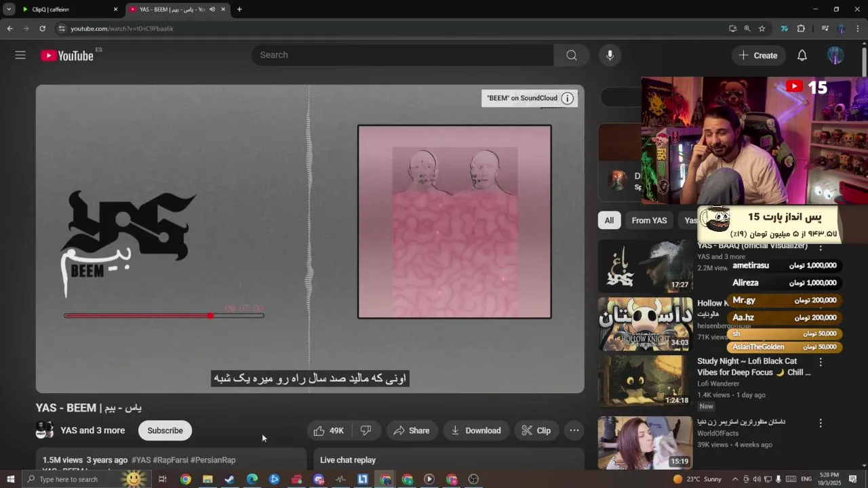Click the Download button

click(x=475, y=430)
